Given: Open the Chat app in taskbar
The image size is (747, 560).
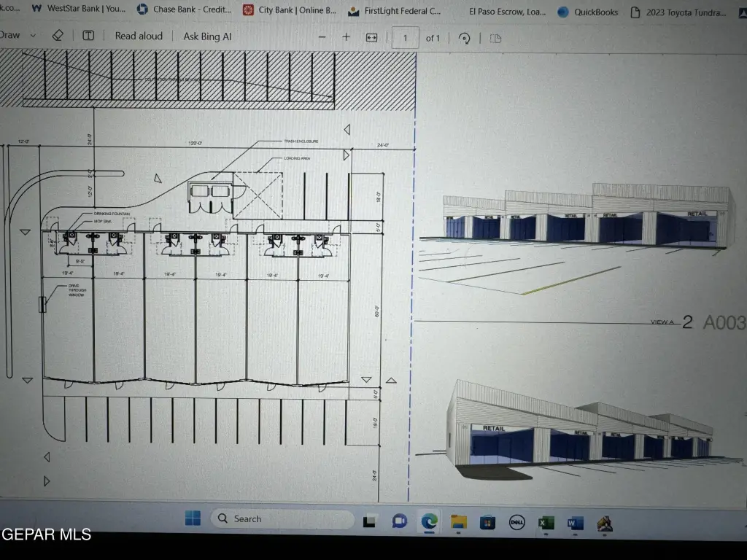Looking at the screenshot, I should 399,521.
